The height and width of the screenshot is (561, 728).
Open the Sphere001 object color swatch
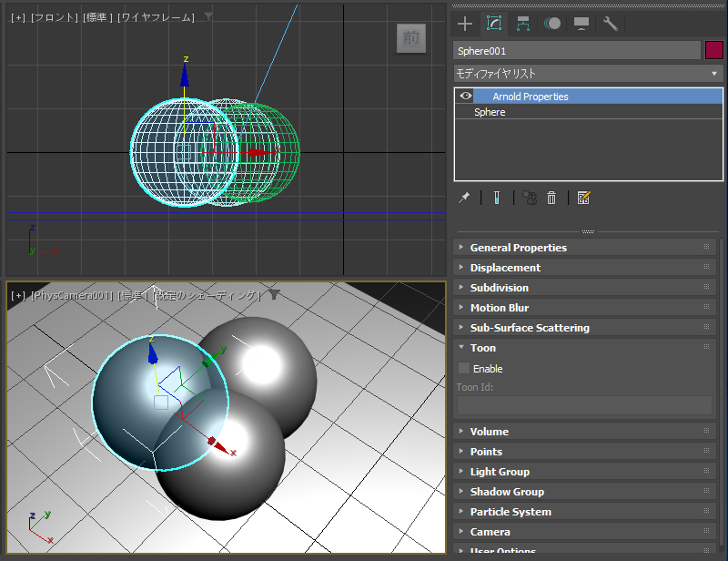point(714,50)
